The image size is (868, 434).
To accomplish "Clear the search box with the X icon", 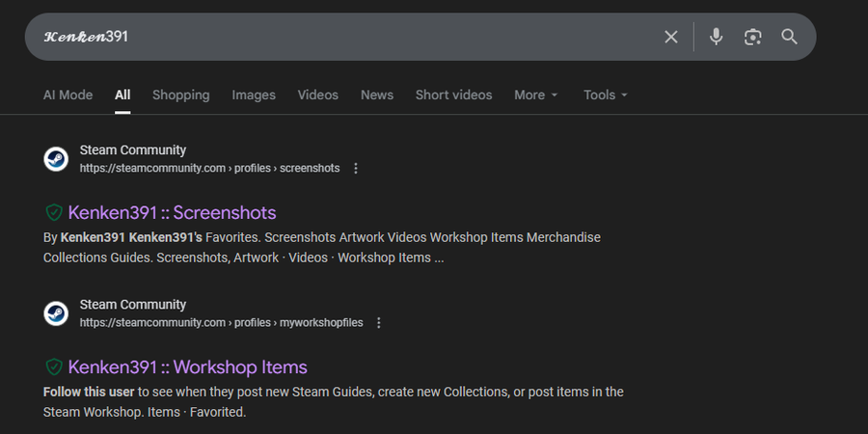I will point(671,37).
